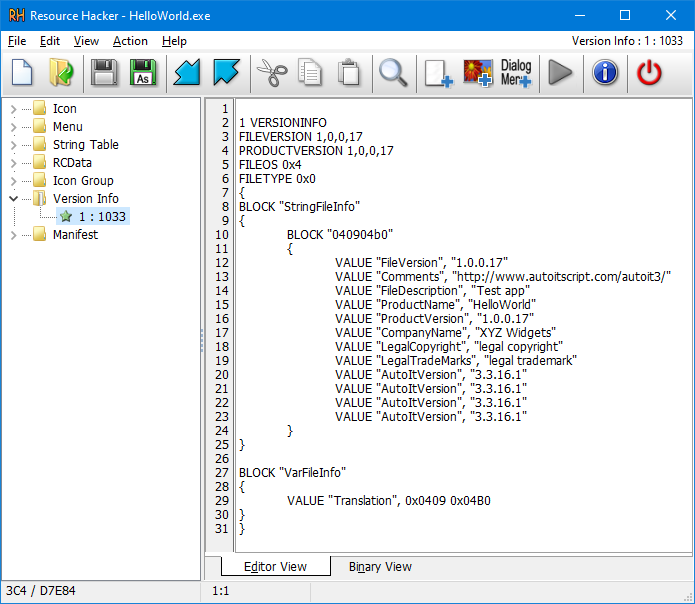The height and width of the screenshot is (604, 695).
Task: Click the scissors Cut icon
Action: [x=271, y=72]
